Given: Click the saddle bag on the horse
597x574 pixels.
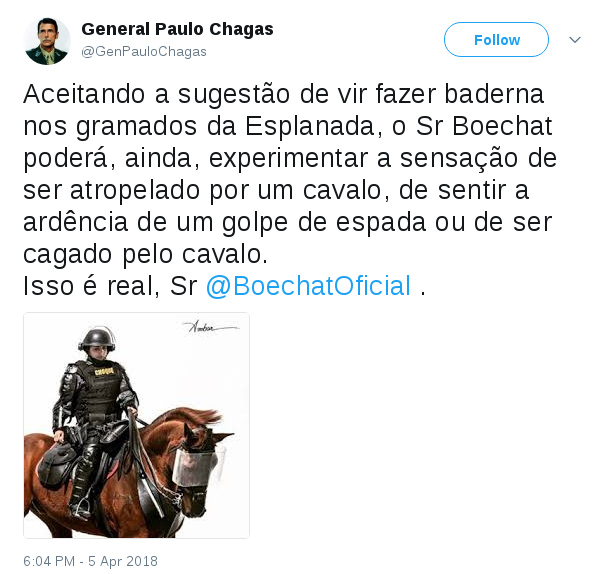Looking at the screenshot, I should coord(55,464).
